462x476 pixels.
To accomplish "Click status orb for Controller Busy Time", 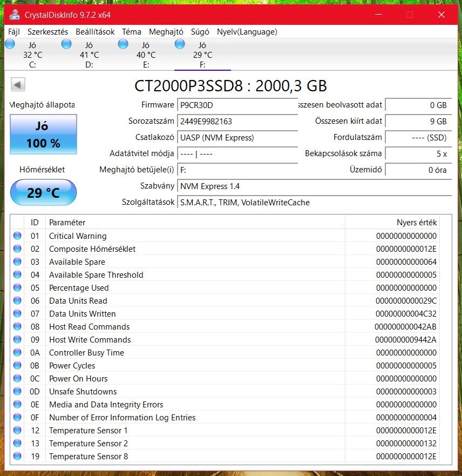I will coord(17,352).
